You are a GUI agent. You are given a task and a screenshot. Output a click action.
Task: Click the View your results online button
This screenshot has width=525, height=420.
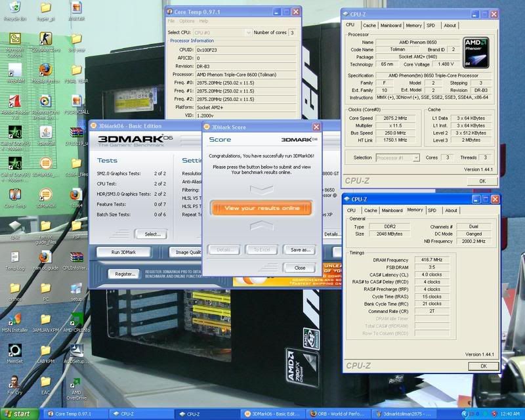pyautogui.click(x=262, y=208)
